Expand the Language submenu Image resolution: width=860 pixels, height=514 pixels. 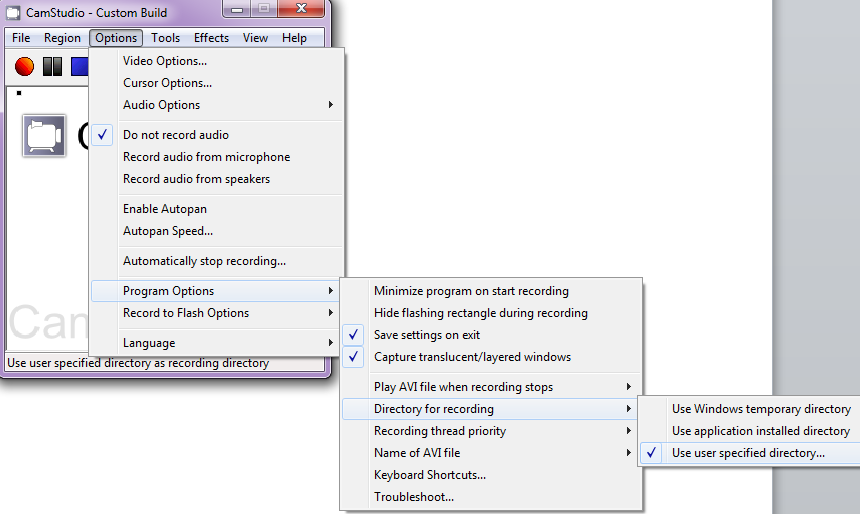point(217,343)
